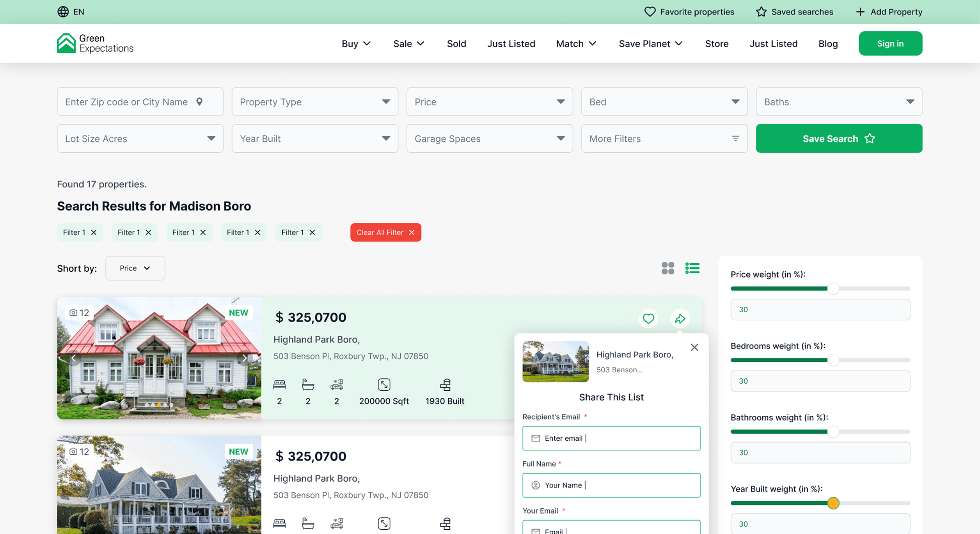980x534 pixels.
Task: Focus the Enter Zip code or City Name field
Action: (140, 102)
